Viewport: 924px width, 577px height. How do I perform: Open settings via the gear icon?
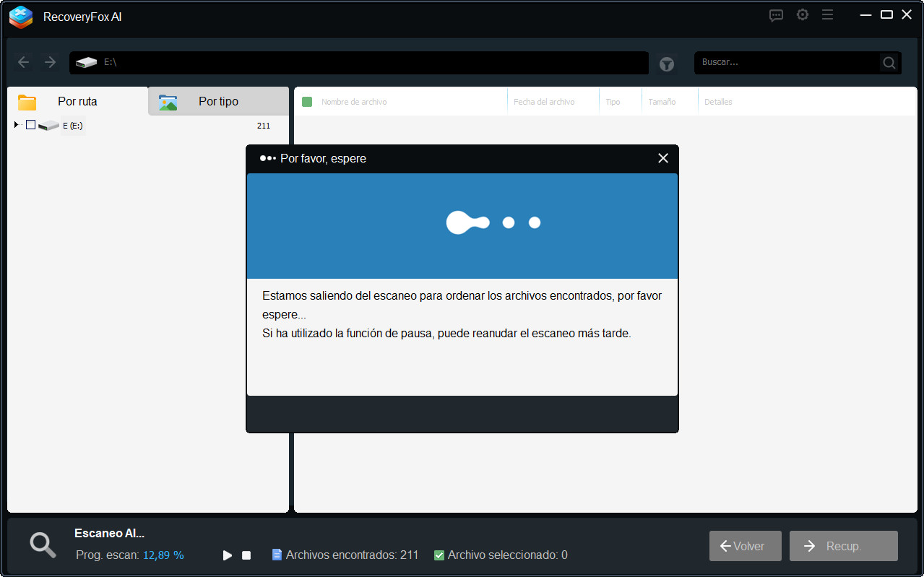click(x=802, y=15)
